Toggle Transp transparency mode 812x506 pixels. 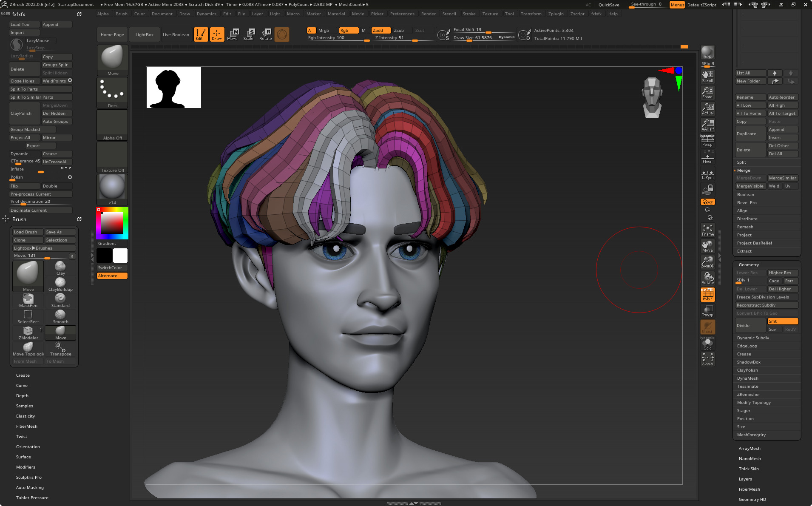707,311
